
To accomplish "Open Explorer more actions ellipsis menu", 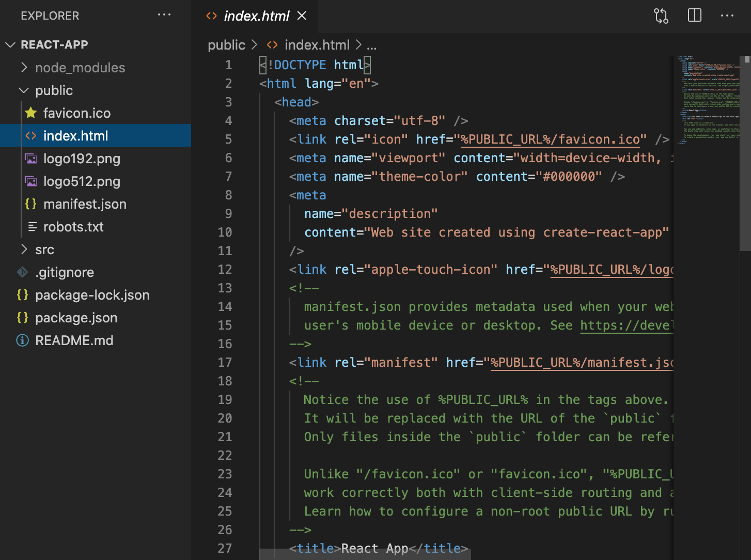I will click(x=164, y=15).
